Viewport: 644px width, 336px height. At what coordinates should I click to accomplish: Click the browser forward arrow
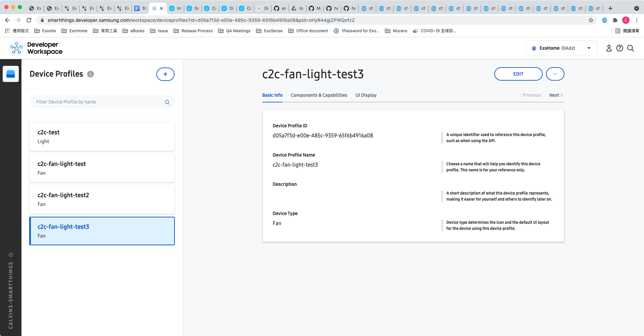(x=18, y=20)
